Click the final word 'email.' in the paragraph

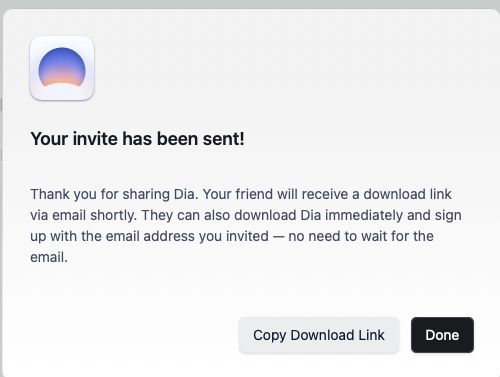tap(49, 257)
